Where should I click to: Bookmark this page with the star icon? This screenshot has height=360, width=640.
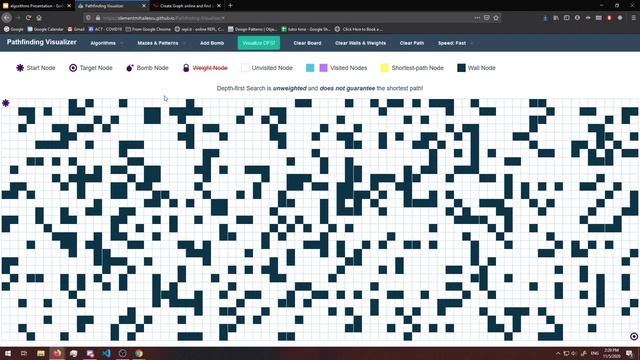point(496,18)
